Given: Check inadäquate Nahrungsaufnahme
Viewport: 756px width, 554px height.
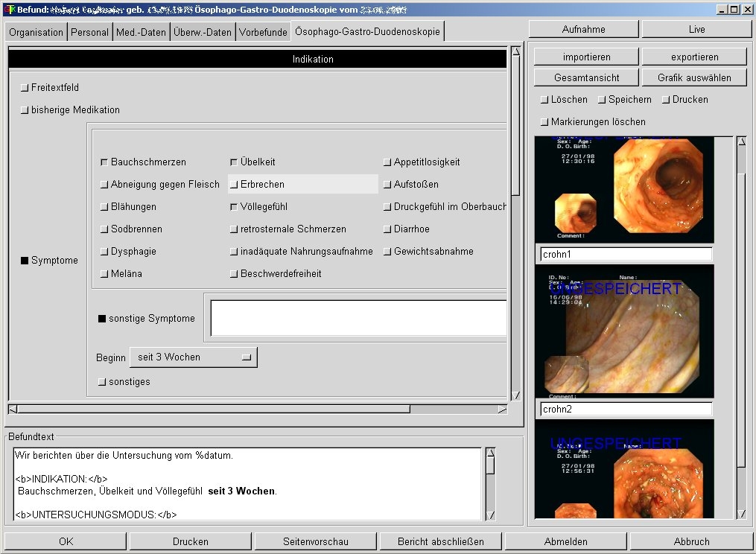Looking at the screenshot, I should (x=234, y=251).
